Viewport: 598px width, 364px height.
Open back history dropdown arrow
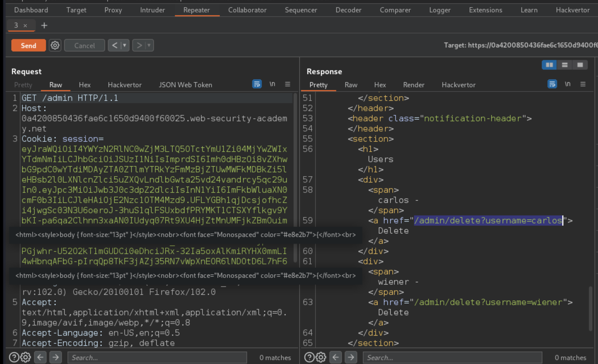coord(125,45)
